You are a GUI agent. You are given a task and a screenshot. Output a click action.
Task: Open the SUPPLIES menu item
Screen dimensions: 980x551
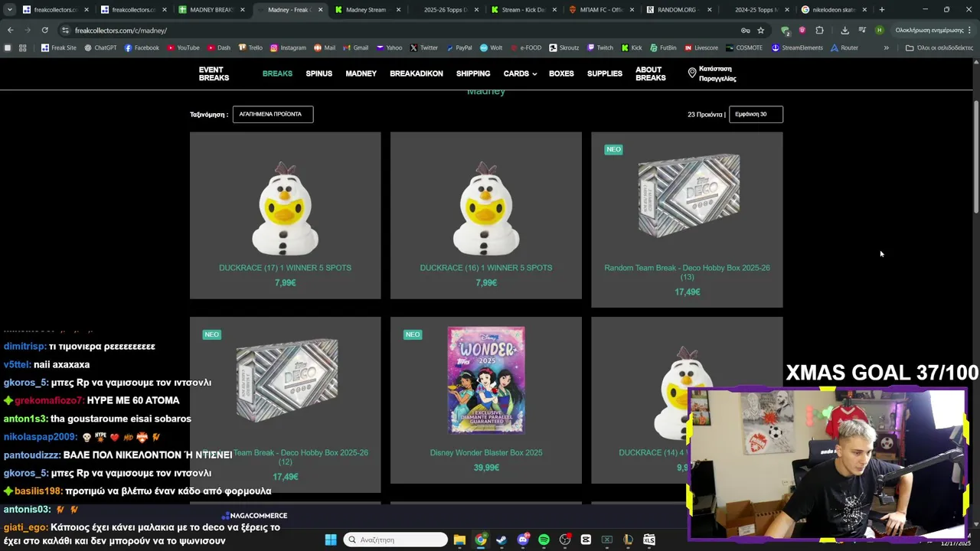click(605, 73)
